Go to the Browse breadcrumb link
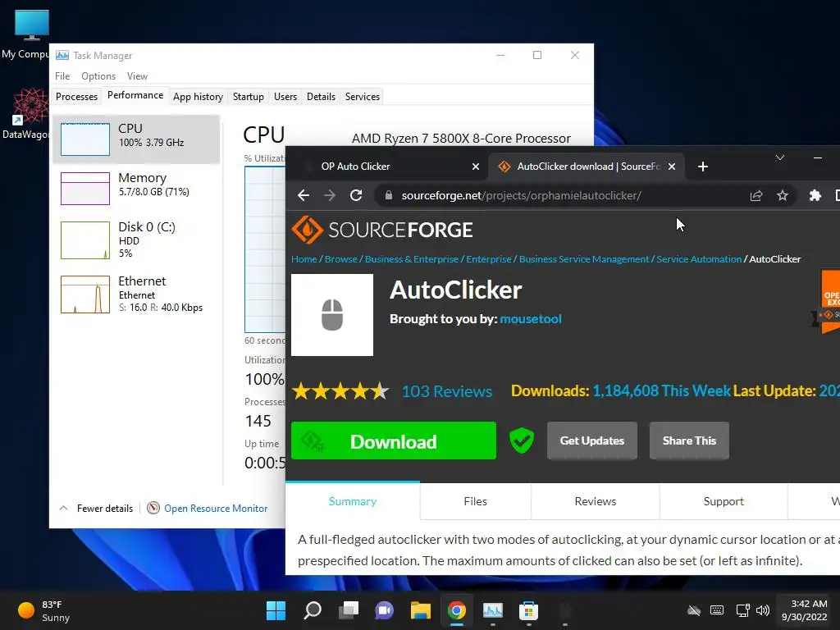This screenshot has width=840, height=630. click(340, 258)
